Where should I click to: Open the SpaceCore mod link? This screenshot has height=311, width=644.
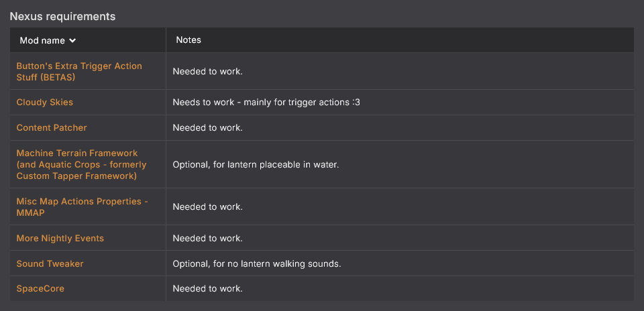pyautogui.click(x=40, y=288)
